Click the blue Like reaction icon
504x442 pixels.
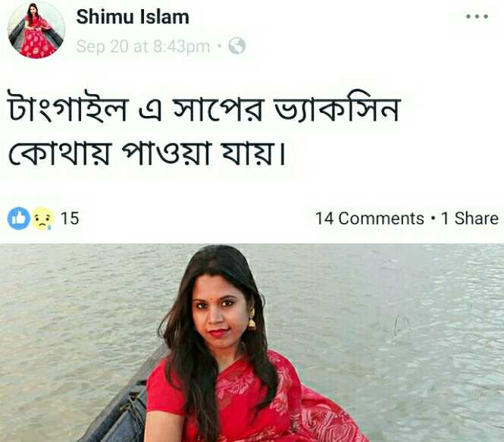point(19,218)
